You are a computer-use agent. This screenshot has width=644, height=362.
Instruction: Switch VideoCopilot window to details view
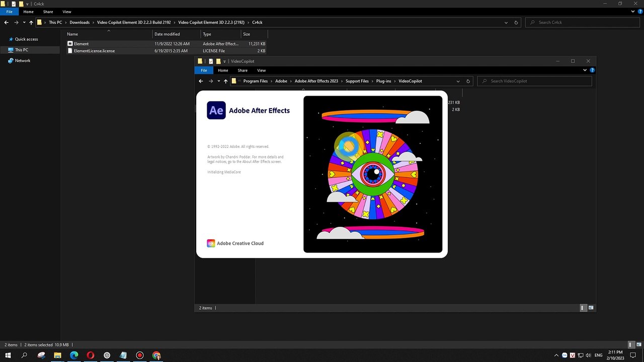click(x=583, y=308)
